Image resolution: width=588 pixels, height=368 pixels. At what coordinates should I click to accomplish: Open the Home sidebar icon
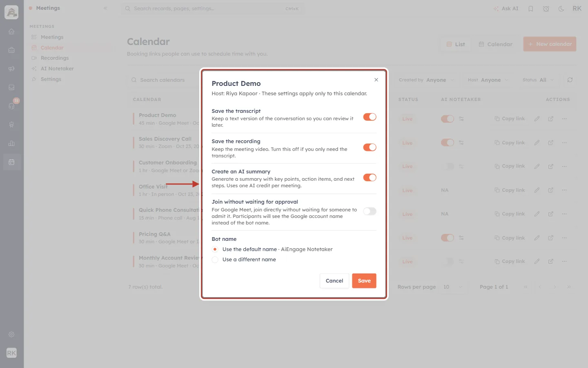[x=11, y=31]
